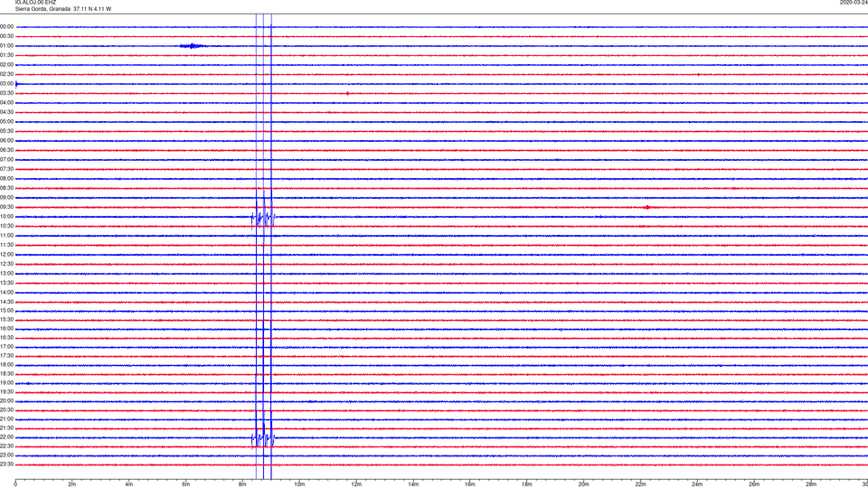Select the 05:30 trace time label

coord(6,131)
